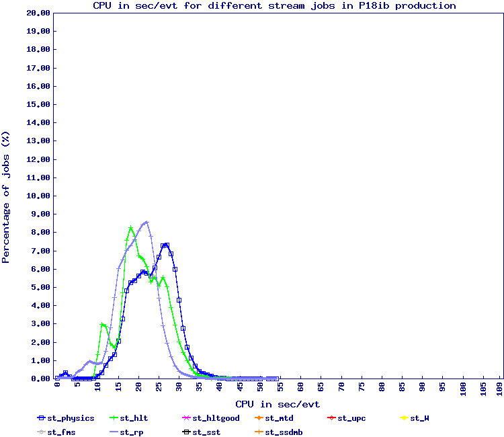
Task: Select the 'st_rp' legend label
Action: click(x=132, y=432)
